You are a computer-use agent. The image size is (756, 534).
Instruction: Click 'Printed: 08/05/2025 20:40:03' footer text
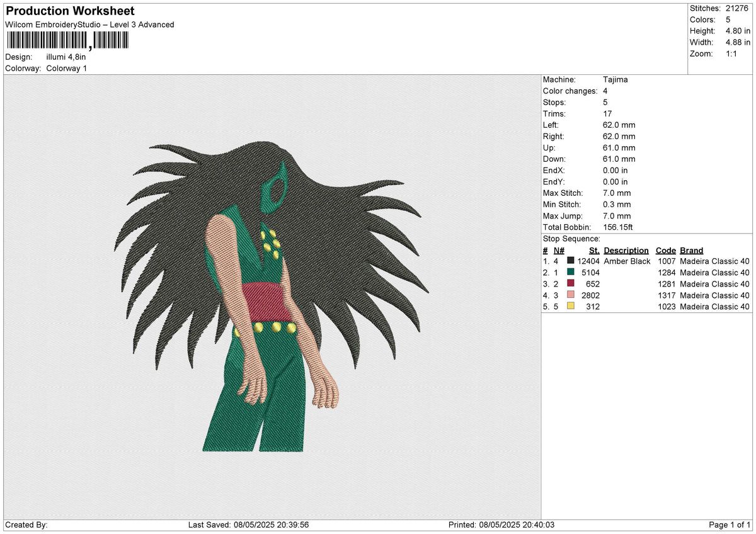[501, 525]
